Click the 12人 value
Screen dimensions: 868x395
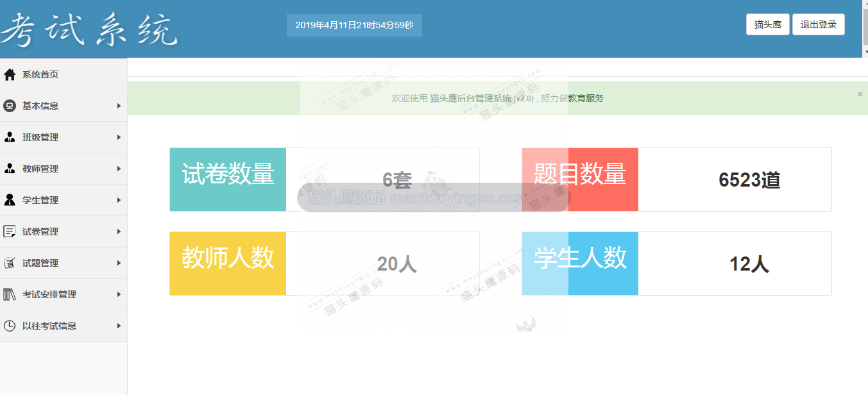coord(749,264)
